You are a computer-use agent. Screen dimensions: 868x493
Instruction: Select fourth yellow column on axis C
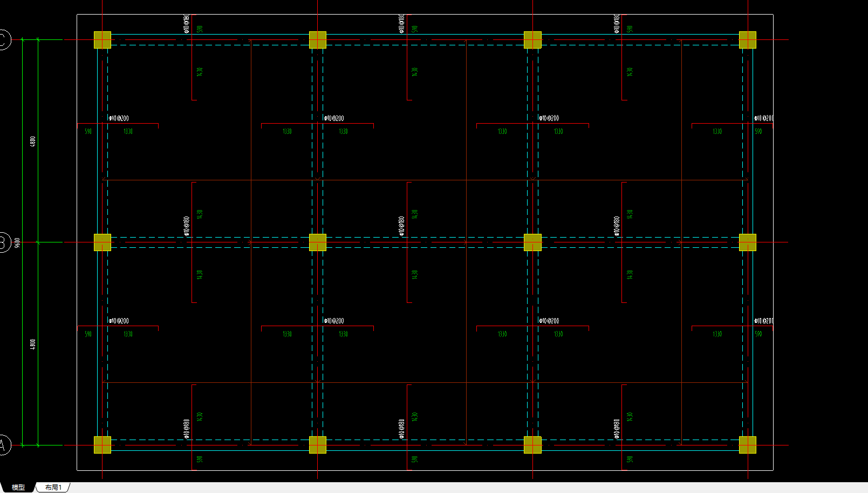click(748, 40)
